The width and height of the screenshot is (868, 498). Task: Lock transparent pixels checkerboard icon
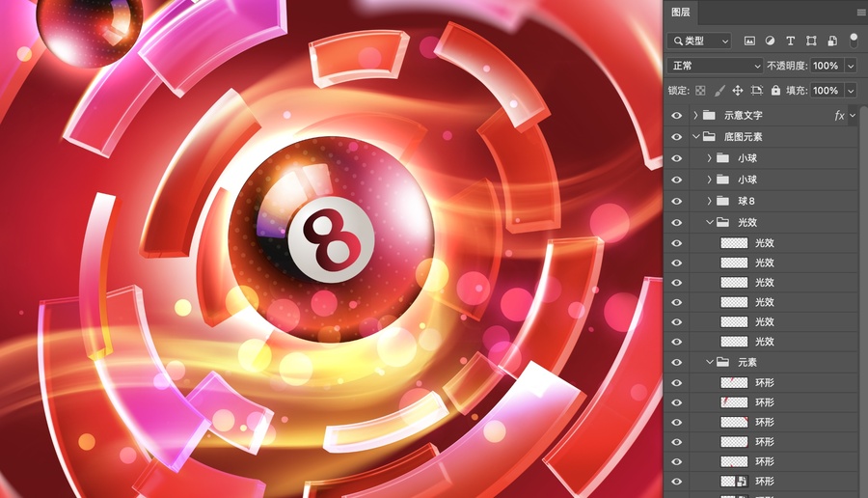coord(701,91)
